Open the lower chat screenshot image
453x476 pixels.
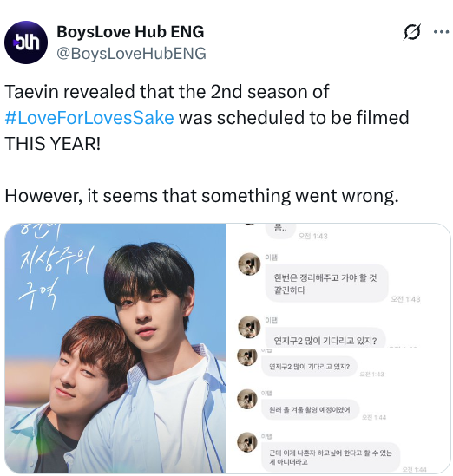[338, 411]
